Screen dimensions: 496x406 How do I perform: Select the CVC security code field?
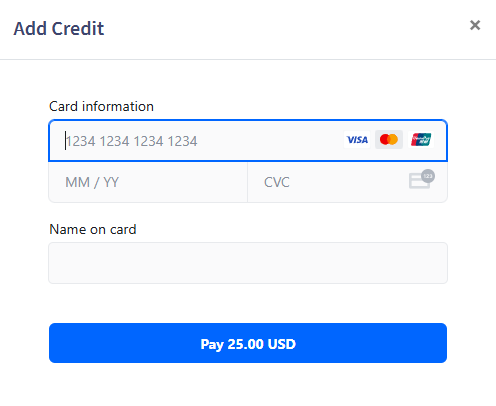point(347,182)
